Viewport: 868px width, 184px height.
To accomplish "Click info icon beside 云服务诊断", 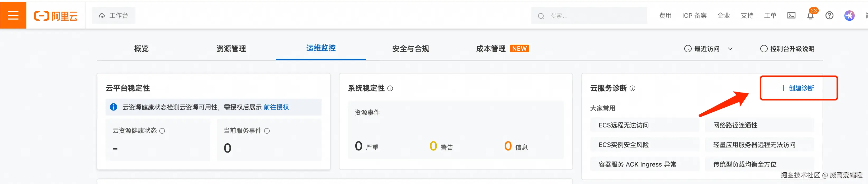I will [633, 89].
